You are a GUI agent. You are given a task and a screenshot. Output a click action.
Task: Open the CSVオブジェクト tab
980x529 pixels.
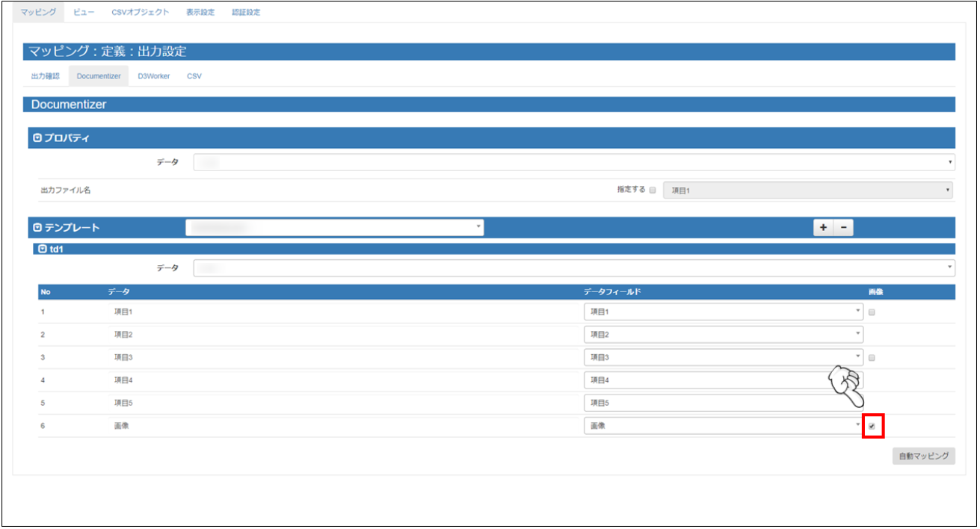click(140, 12)
